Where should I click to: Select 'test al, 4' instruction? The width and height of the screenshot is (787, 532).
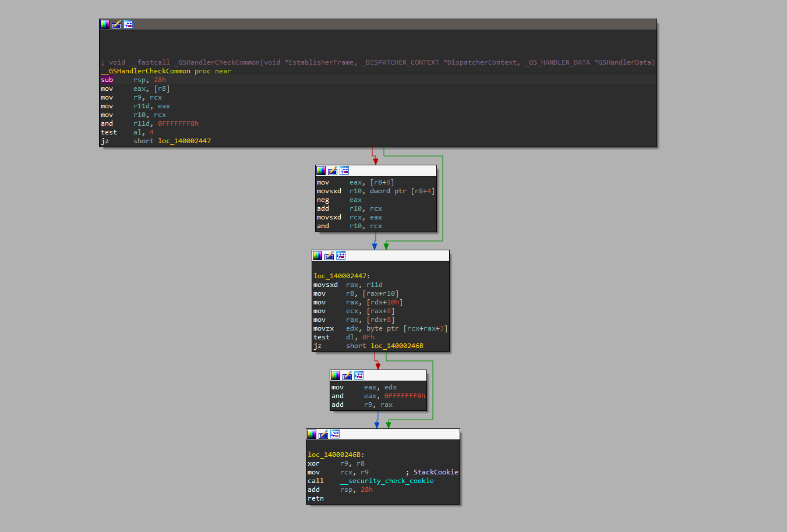(x=128, y=132)
